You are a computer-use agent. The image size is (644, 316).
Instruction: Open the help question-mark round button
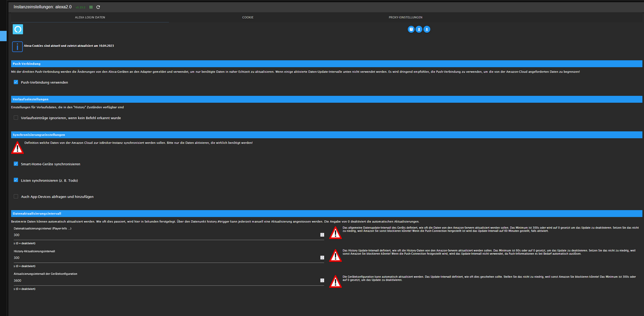click(411, 30)
